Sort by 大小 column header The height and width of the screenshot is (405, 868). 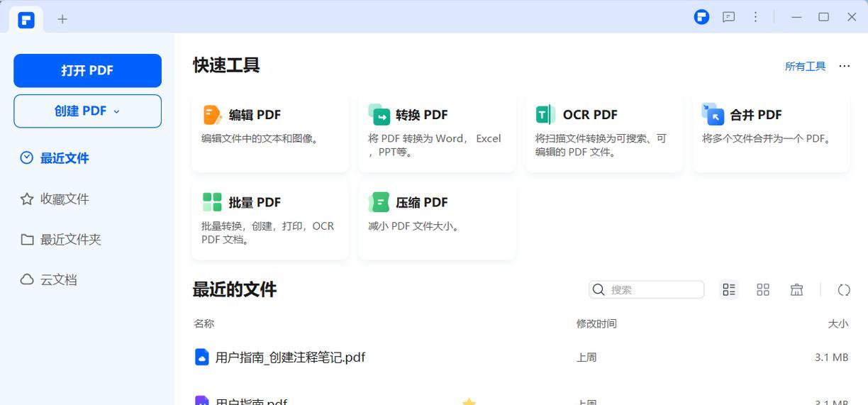(x=838, y=323)
